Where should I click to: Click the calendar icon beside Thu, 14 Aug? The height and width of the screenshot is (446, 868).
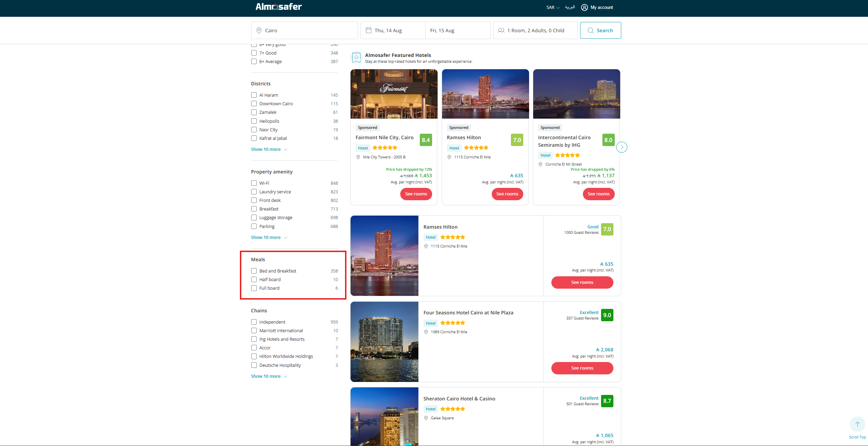point(369,31)
